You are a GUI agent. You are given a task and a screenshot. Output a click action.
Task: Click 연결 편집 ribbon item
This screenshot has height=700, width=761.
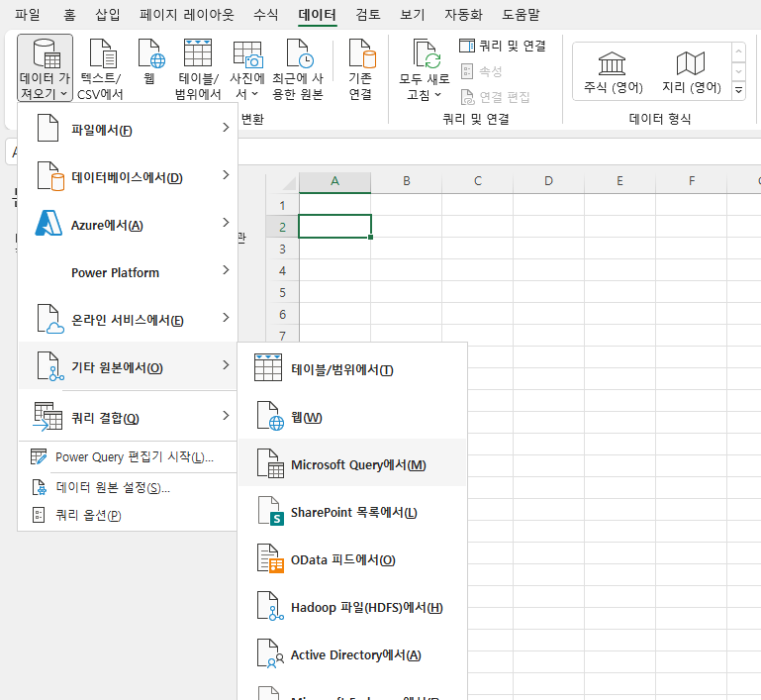pyautogui.click(x=495, y=97)
